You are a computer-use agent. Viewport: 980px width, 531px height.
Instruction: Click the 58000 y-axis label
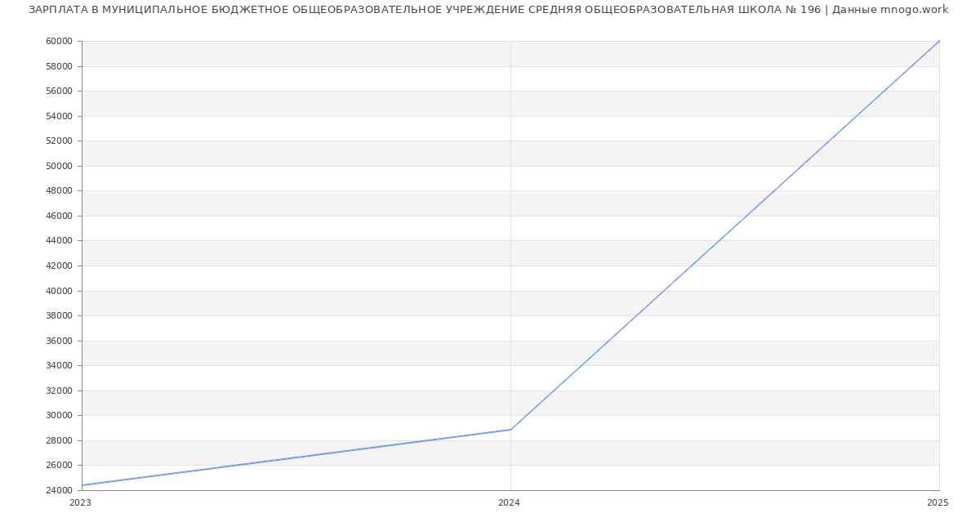(59, 66)
